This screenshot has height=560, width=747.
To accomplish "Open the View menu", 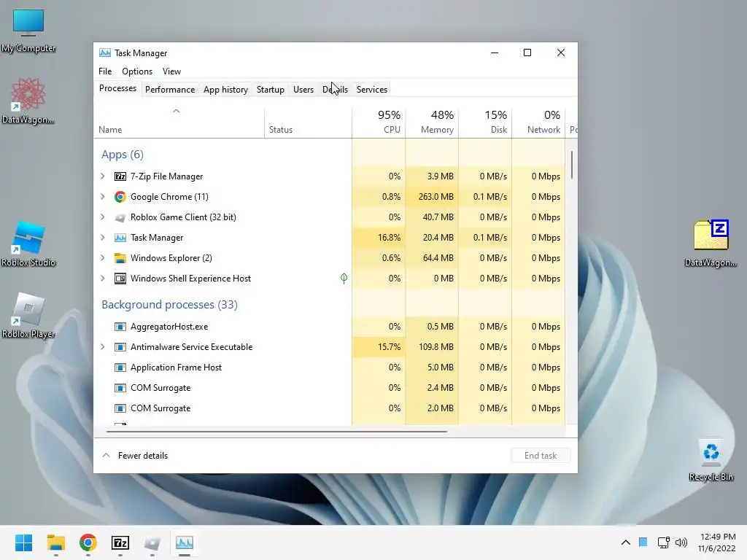I will [x=171, y=71].
